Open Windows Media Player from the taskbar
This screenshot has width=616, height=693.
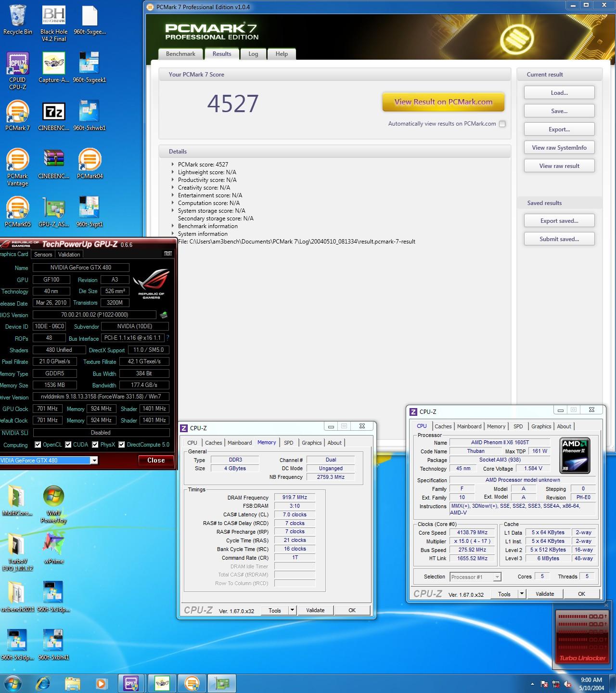(x=102, y=683)
